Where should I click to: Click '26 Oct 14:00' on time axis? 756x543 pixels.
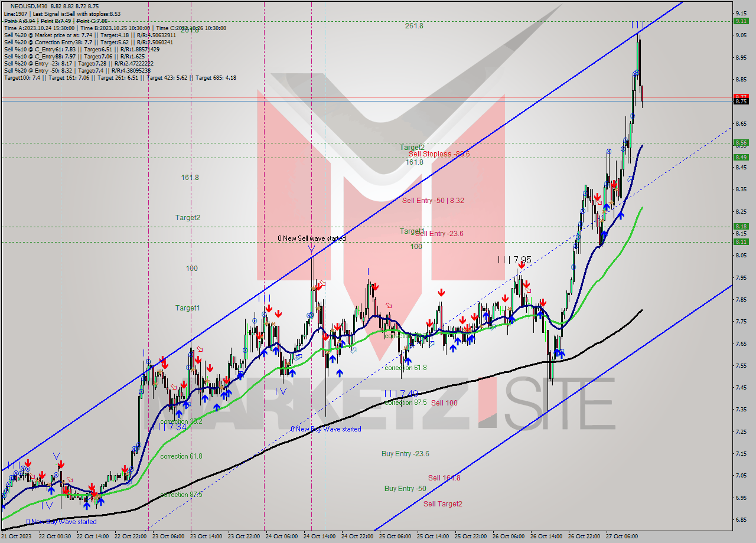click(547, 537)
